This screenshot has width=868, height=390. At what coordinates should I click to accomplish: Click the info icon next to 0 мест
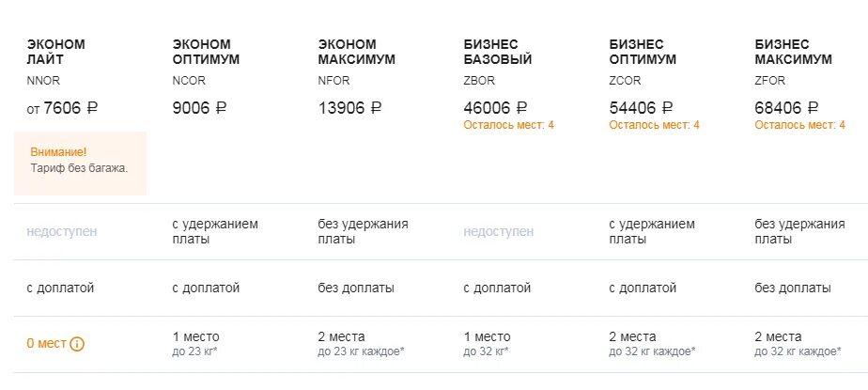pyautogui.click(x=77, y=344)
